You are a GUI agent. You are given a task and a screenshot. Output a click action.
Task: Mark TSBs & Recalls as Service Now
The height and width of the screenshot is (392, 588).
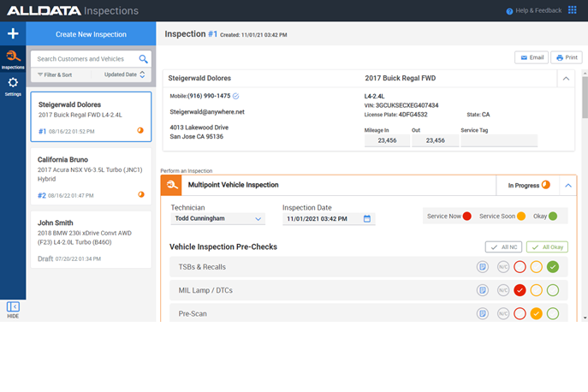coord(520,267)
